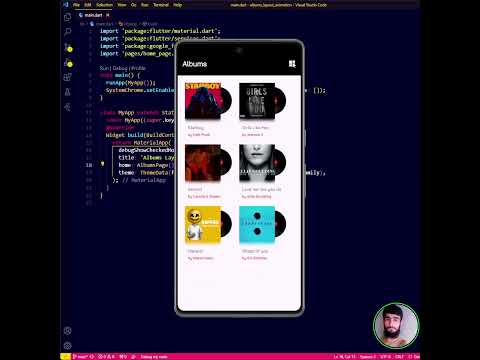Open the Run menu
Image resolution: width=480 pixels, height=360 pixels.
145,5
